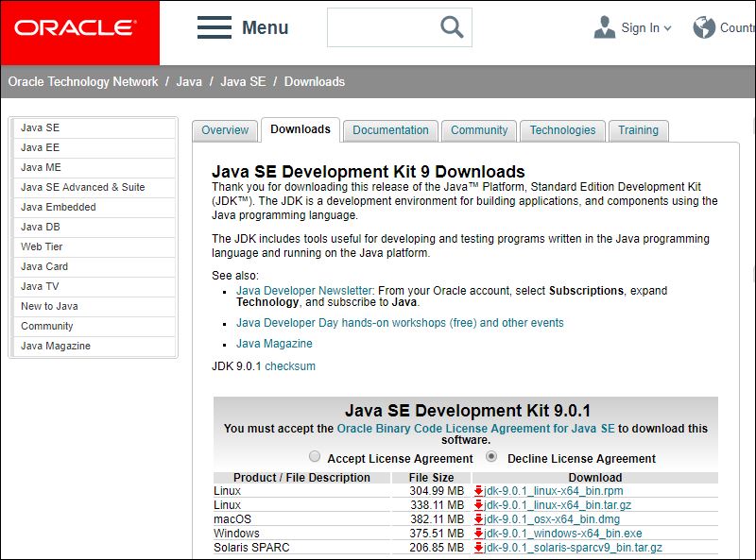Select Decline License Agreement radio button
Viewport: 756px width, 560px height.
click(x=491, y=456)
